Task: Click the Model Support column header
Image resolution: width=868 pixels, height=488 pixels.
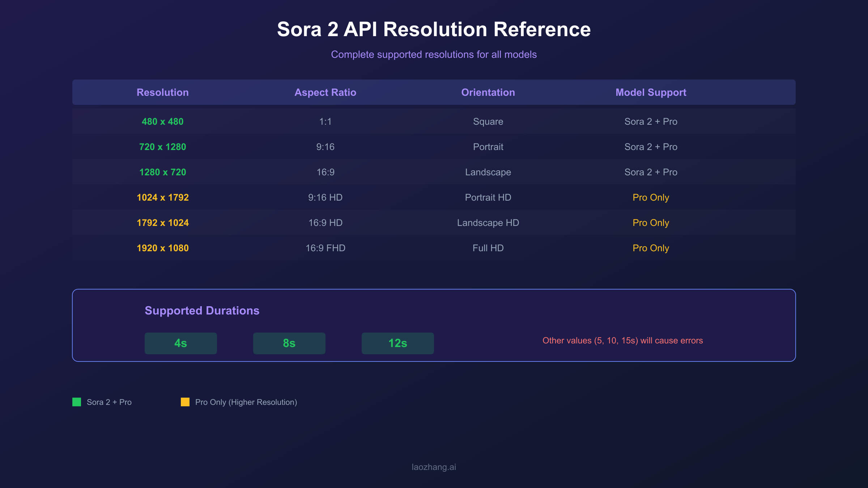Action: tap(651, 92)
